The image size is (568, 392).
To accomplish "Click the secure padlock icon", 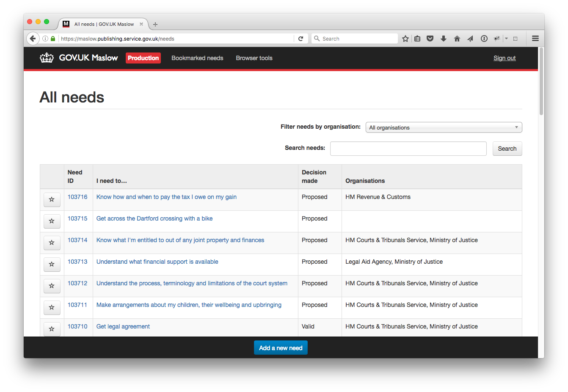I will click(53, 39).
